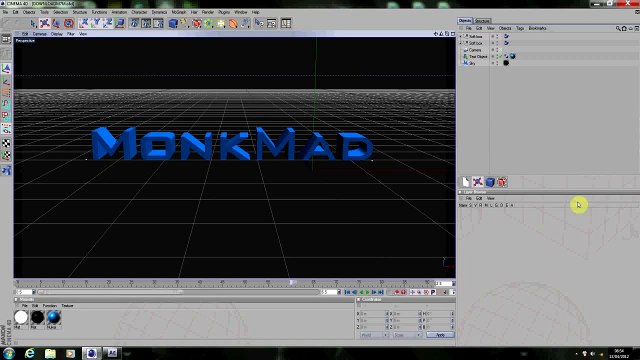Open Internet Explorer from taskbar
This screenshot has height=360, width=640.
pos(30,353)
